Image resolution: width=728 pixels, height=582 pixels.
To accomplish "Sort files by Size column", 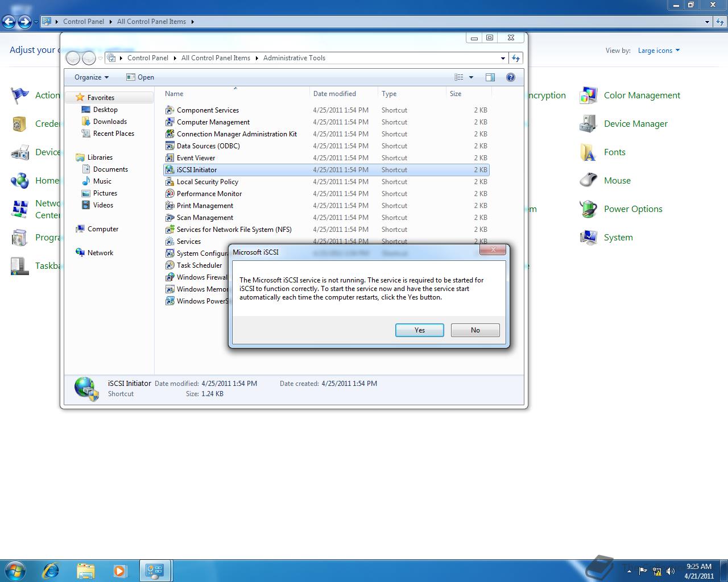I will pyautogui.click(x=469, y=94).
